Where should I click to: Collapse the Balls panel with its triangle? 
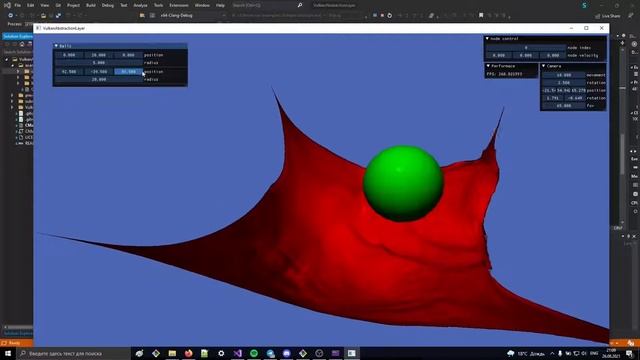tap(56, 46)
